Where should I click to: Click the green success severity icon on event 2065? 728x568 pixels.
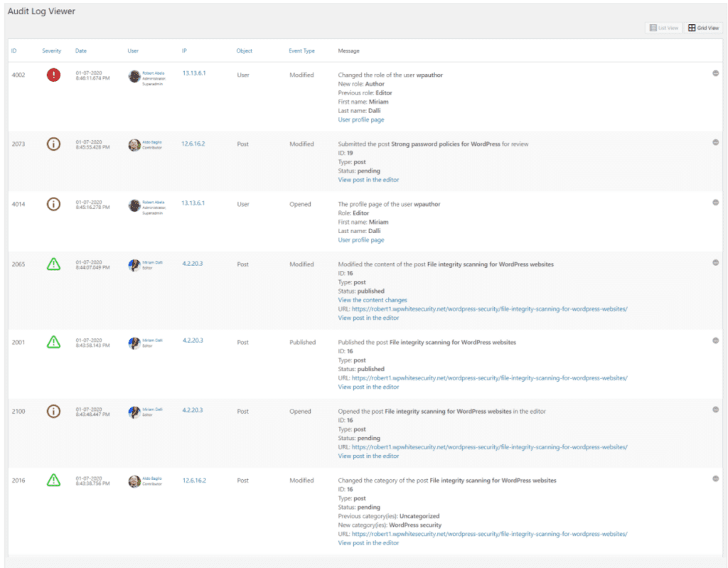53,264
